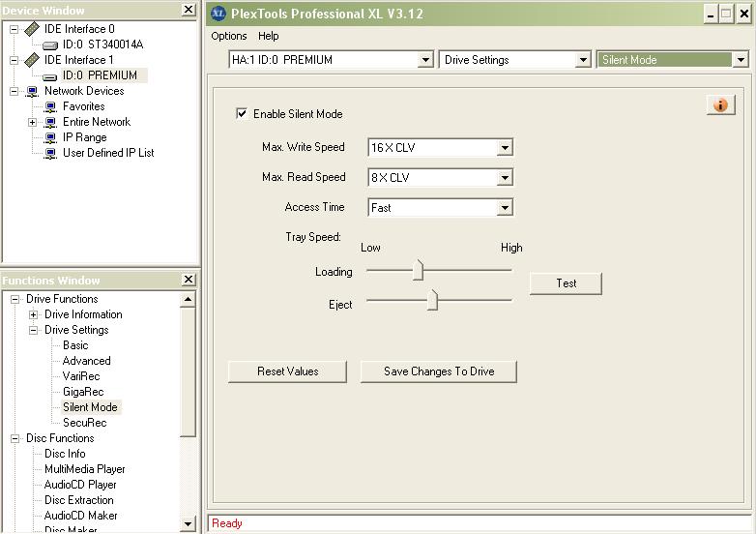Screen dimensions: 756x534
Task: Collapse the Drive Settings tree node
Action: [x=33, y=330]
